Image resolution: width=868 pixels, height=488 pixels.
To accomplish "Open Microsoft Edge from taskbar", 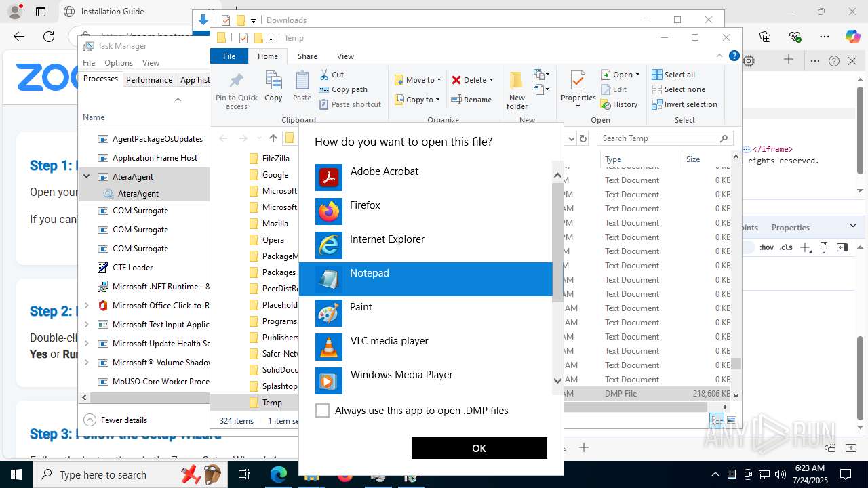I will pyautogui.click(x=279, y=475).
